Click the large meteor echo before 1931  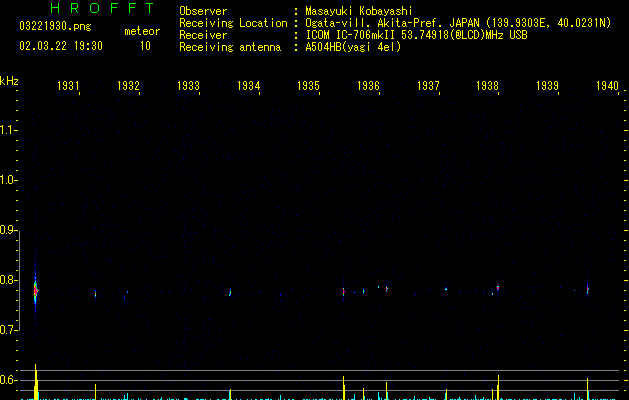tap(35, 290)
